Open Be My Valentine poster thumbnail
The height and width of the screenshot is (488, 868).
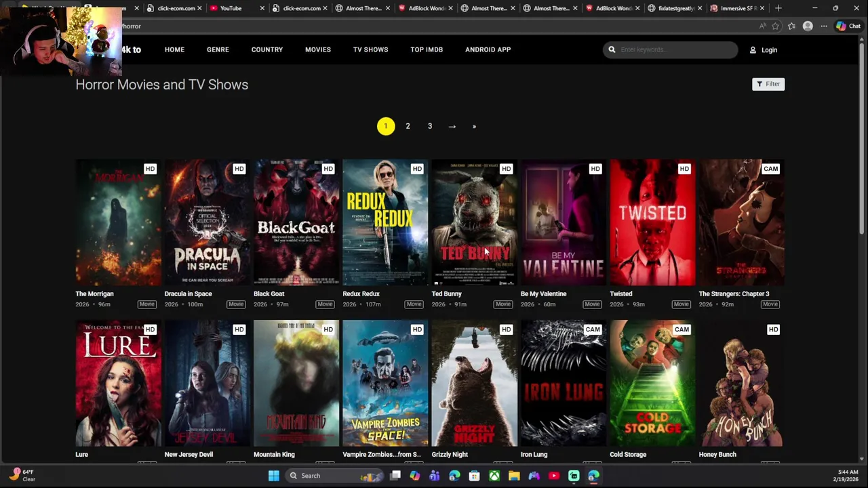point(564,222)
